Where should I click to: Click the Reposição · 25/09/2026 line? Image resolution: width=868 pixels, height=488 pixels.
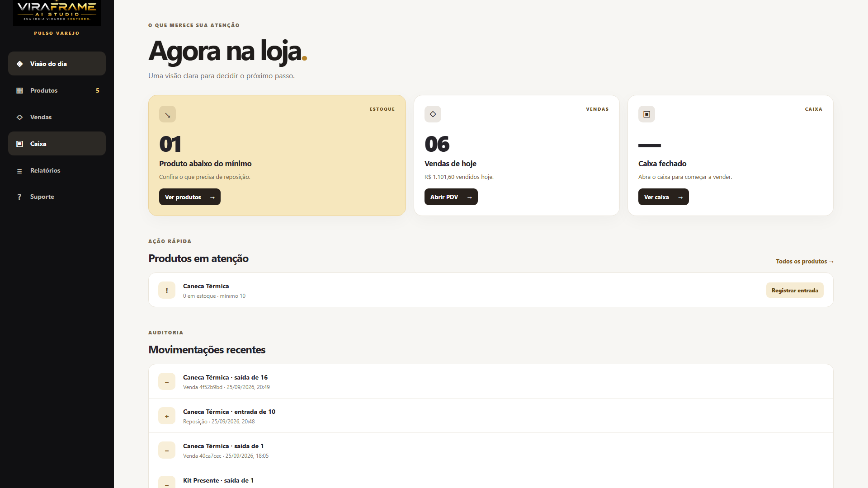(x=219, y=422)
